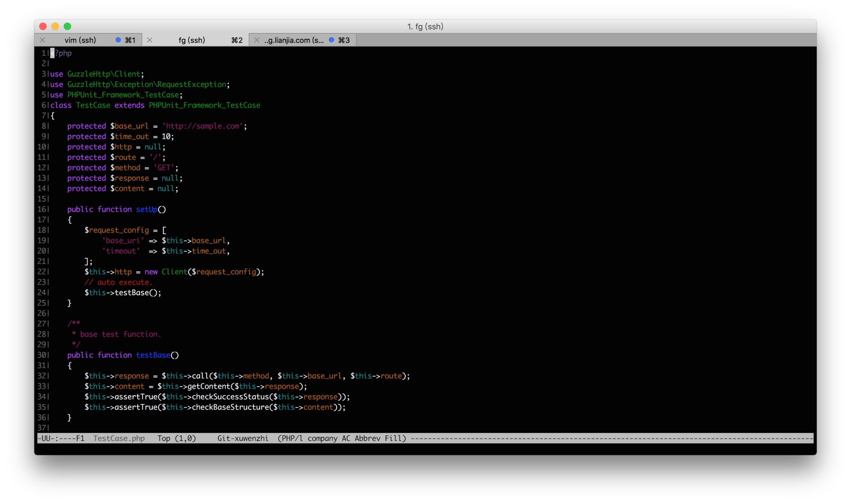
Task: Click Git-xuwenzhi in the mode line
Action: pos(243,438)
